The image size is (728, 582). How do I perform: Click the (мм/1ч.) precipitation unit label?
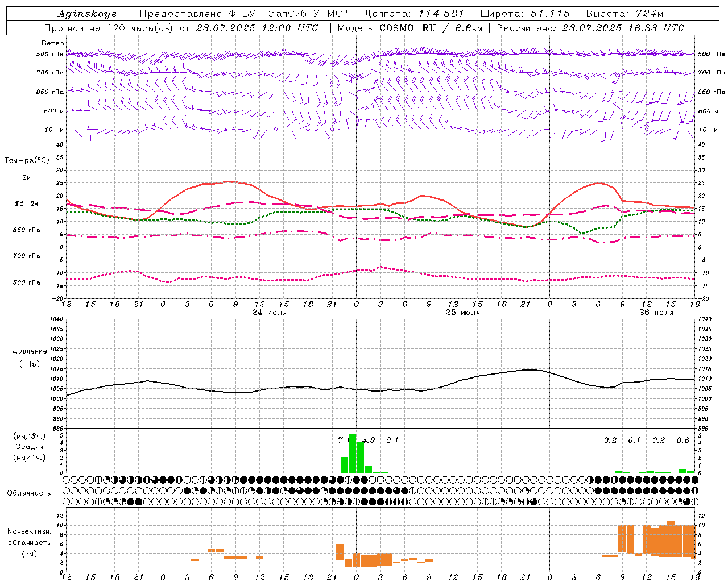coord(30,457)
